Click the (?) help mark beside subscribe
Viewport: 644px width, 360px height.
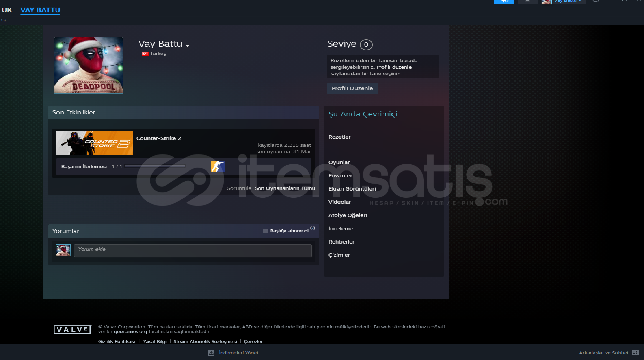[x=313, y=228]
